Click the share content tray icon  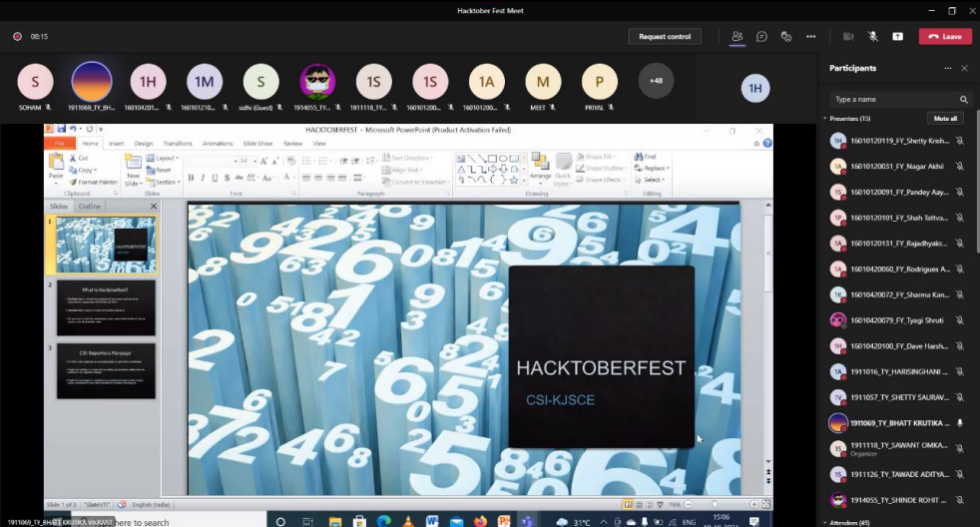(897, 37)
